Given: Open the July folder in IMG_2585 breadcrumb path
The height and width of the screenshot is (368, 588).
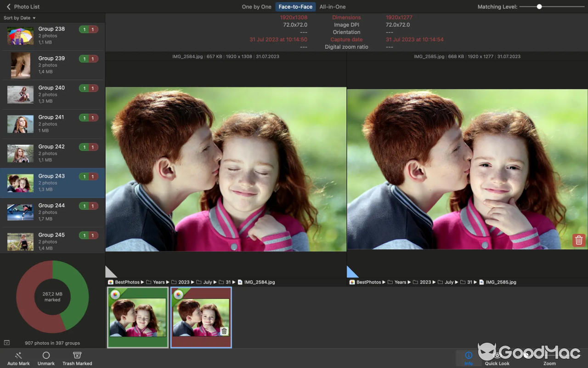Looking at the screenshot, I should coord(449,282).
